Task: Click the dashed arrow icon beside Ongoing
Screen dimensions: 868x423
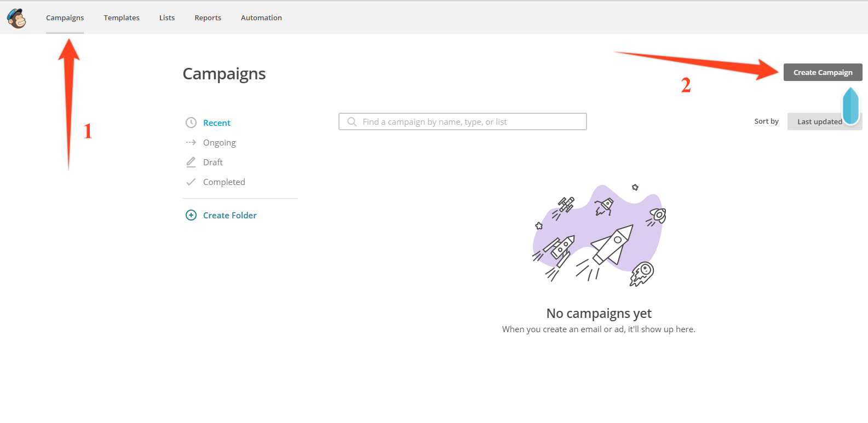Action: coord(191,142)
